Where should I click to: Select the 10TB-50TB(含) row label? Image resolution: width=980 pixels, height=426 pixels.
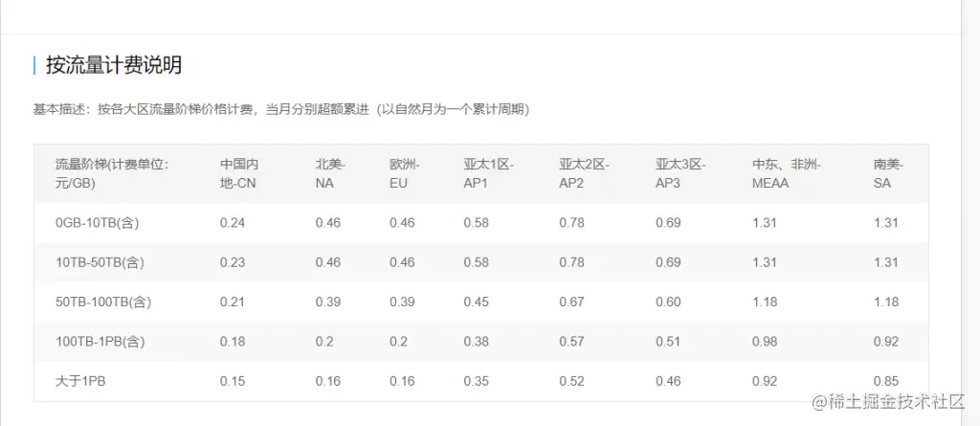pos(100,262)
